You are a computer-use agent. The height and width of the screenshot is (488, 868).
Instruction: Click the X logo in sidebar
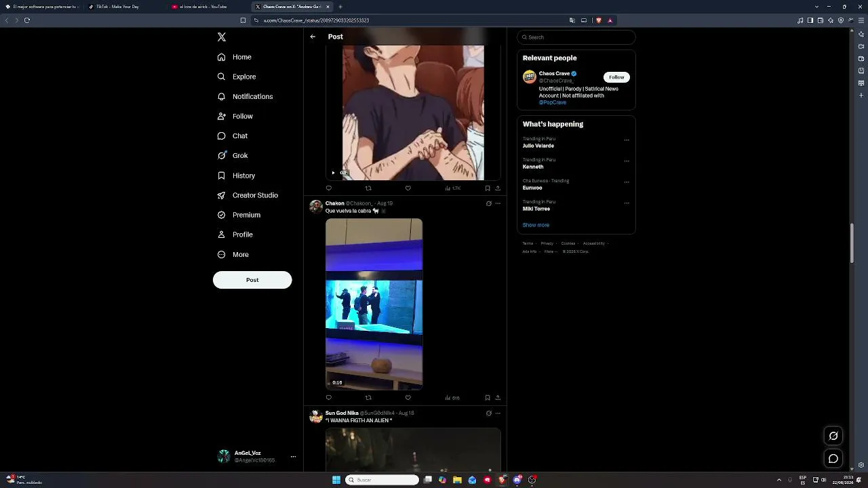click(222, 37)
